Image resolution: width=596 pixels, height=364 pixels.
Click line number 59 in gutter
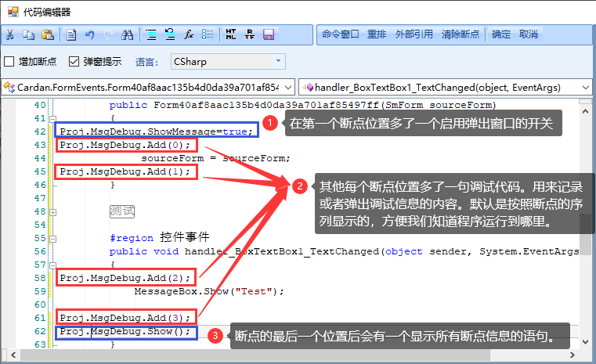[x=40, y=291]
